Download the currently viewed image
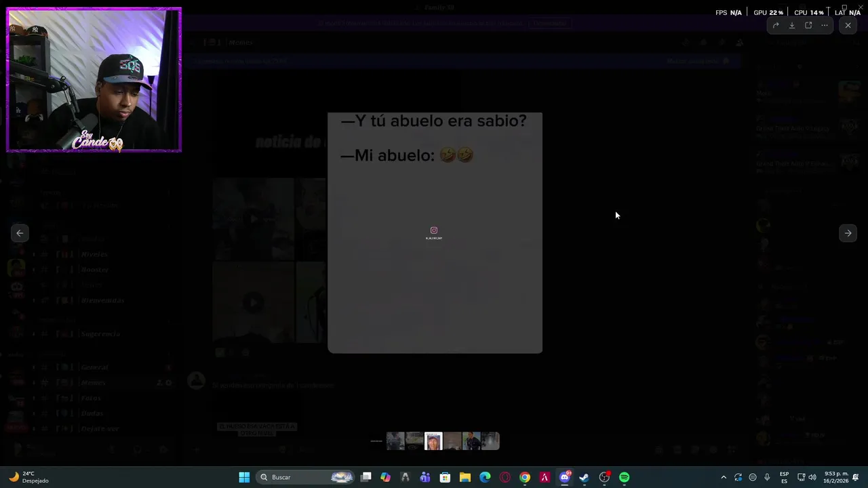The height and width of the screenshot is (488, 868). click(x=792, y=25)
